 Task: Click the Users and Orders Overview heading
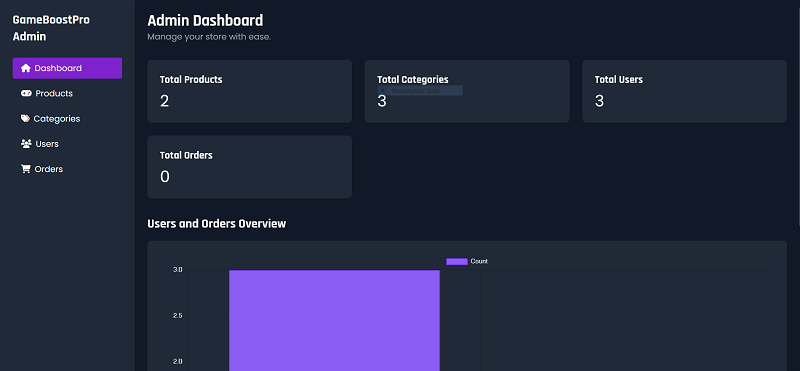click(216, 224)
